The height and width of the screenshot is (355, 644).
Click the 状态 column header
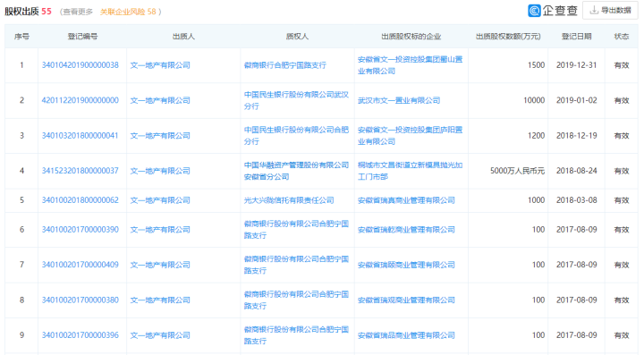coord(622,37)
